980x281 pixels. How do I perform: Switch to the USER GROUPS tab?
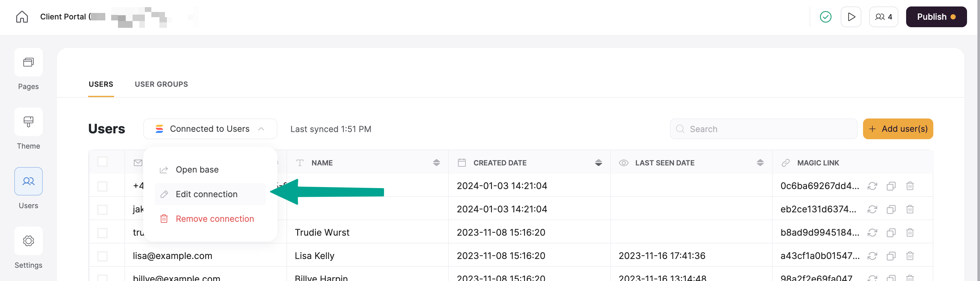click(x=161, y=84)
